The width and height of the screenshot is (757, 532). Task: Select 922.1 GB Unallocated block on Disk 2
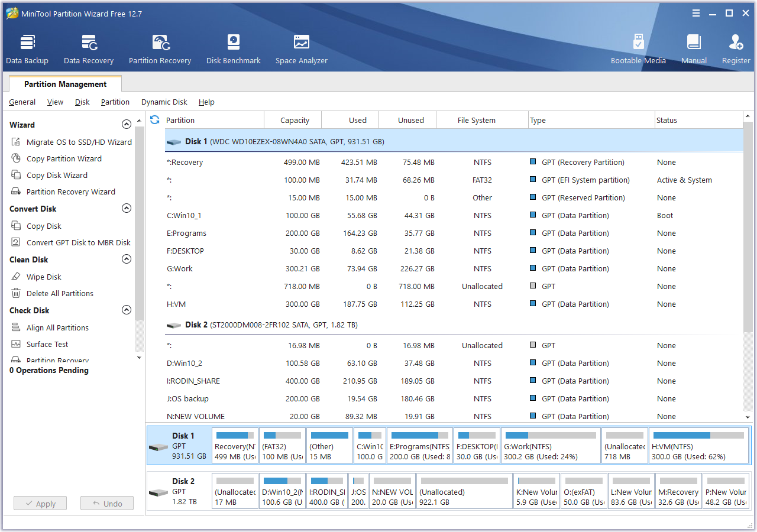[464, 491]
